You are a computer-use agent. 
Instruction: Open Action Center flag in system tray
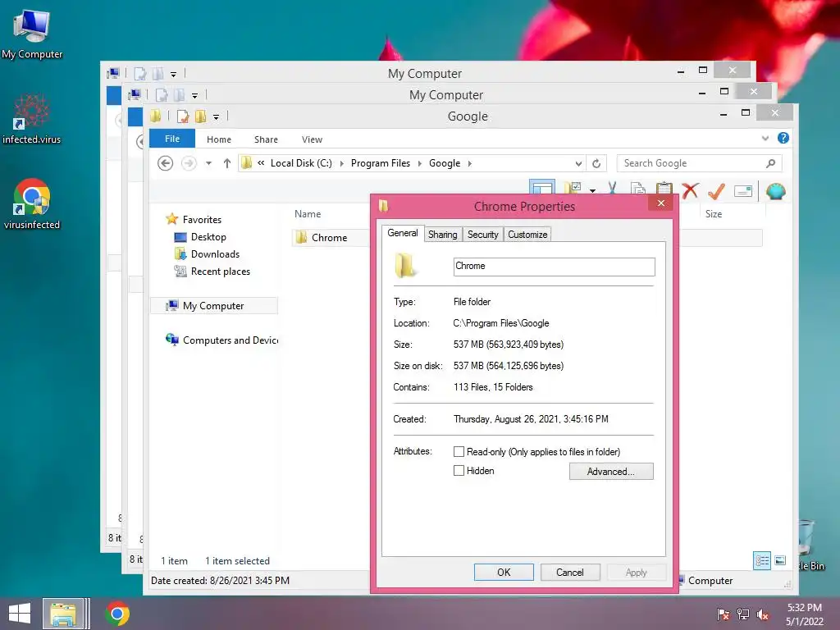(723, 614)
